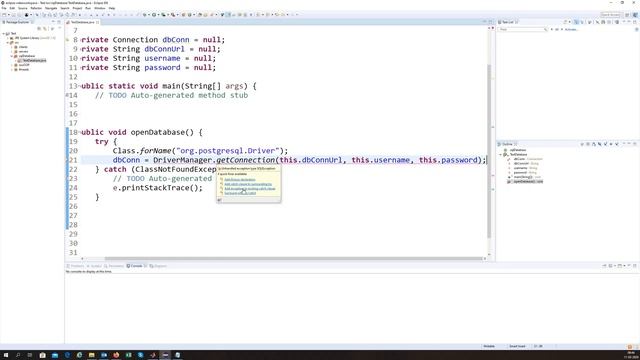Click 'Writable' in the status bar
This screenshot has width=640, height=360.
489,346
